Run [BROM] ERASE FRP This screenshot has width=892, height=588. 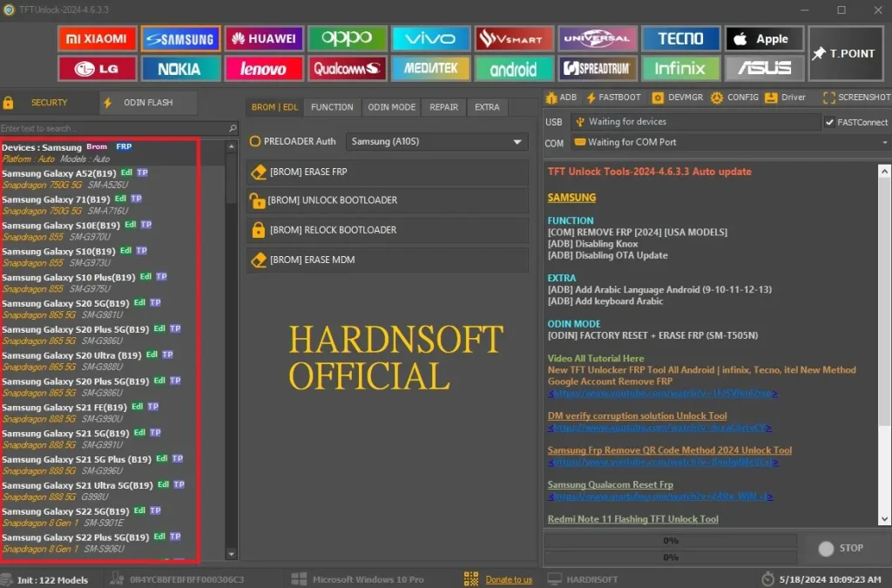coord(388,172)
